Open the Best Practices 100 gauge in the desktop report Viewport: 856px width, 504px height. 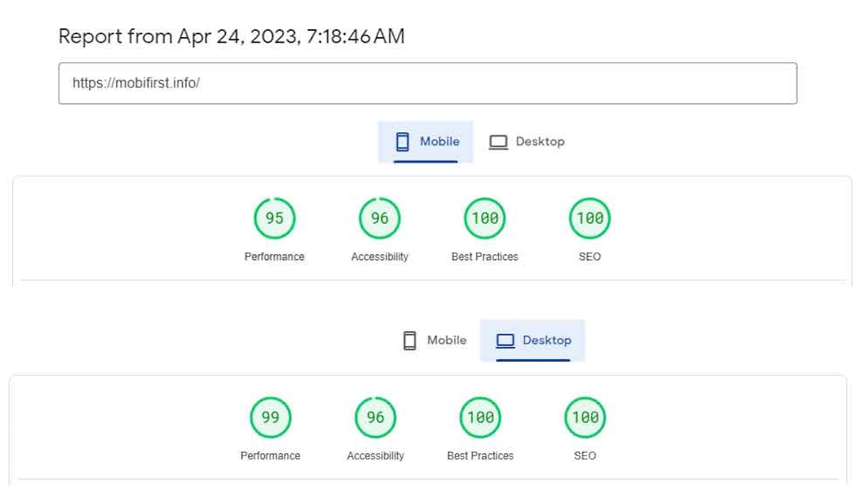[480, 417]
